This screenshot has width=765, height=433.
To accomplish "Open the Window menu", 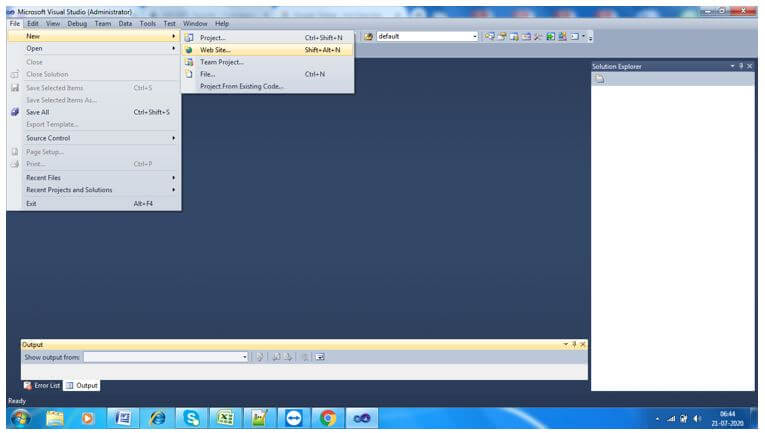I will [195, 23].
